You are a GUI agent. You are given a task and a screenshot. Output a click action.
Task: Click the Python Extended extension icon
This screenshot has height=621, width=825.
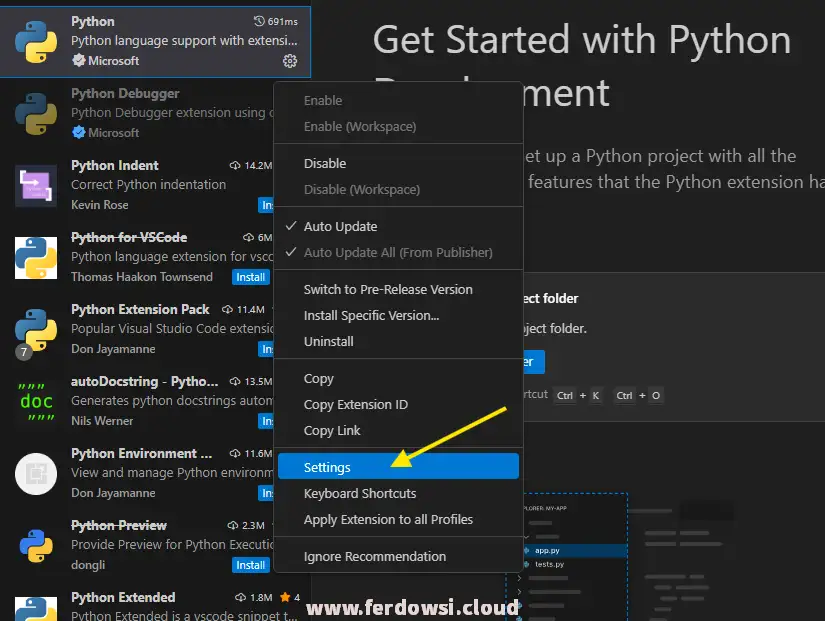coord(36,609)
